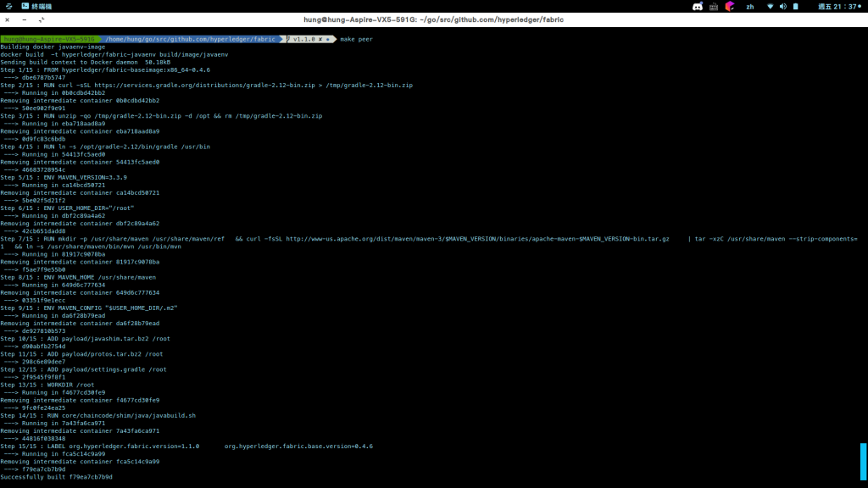The width and height of the screenshot is (868, 488).
Task: Click 'Step 5/15 : ENV MAVEN_VERSION=3.3.9' line
Action: tap(64, 178)
